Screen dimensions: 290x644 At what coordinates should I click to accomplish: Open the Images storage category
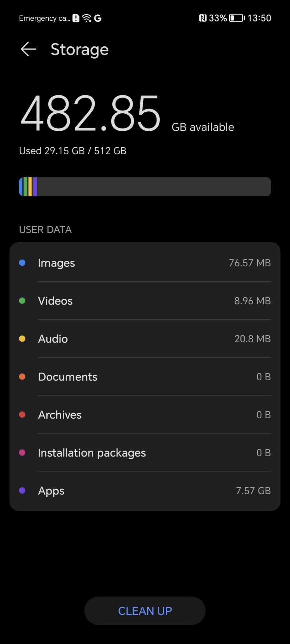point(145,263)
